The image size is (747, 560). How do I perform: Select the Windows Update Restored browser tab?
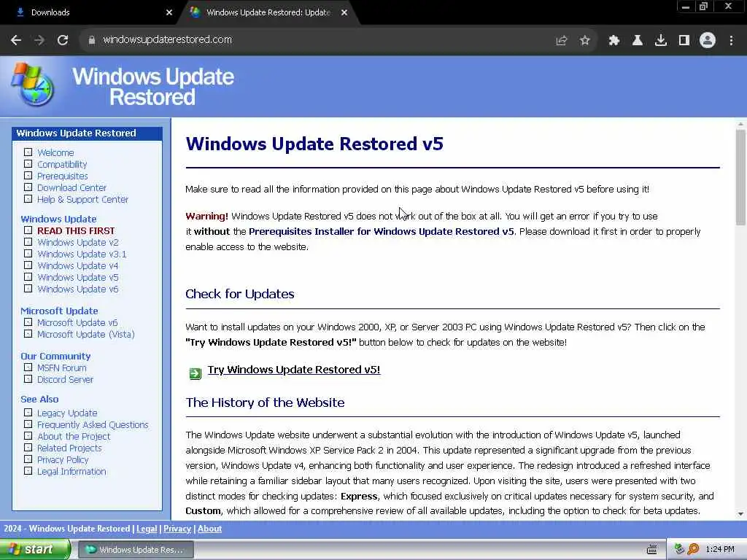tap(268, 13)
